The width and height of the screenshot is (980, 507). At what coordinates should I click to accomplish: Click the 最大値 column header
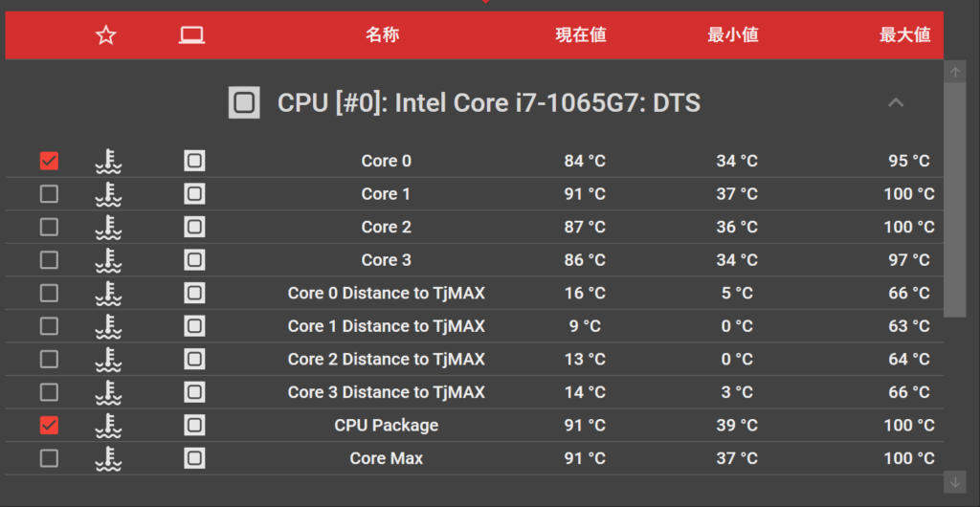(905, 35)
